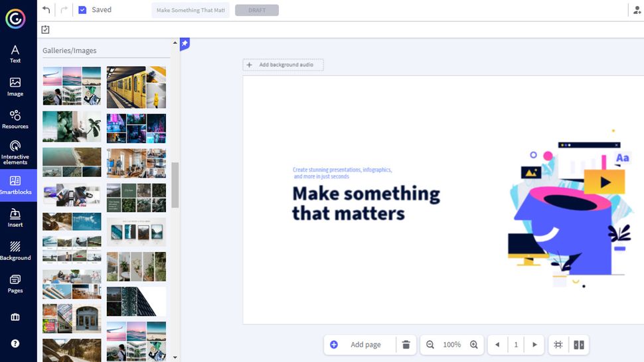Open the help question mark icon
Image resolution: width=644 pixels, height=362 pixels.
(15, 343)
